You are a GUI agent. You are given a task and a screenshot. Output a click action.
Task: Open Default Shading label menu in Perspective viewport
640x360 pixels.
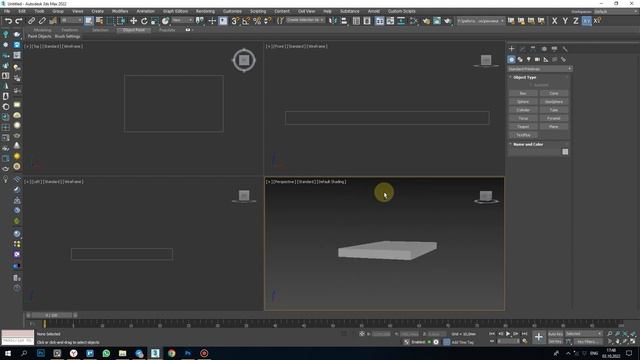coord(332,182)
